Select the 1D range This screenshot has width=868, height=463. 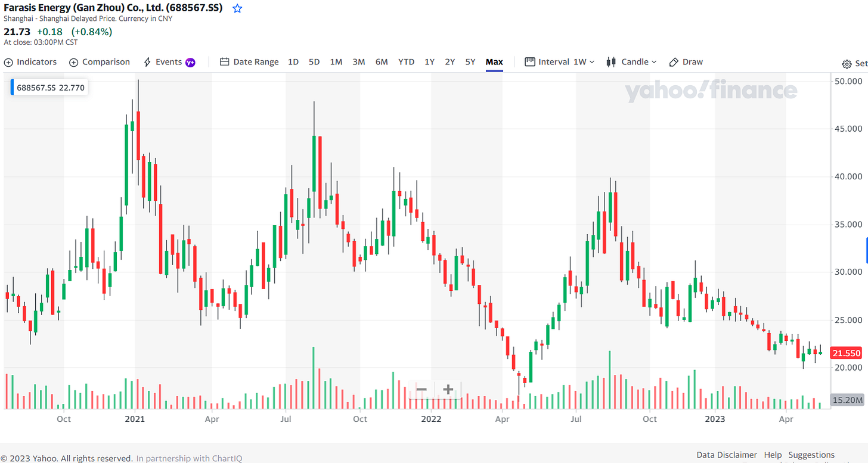(x=293, y=62)
